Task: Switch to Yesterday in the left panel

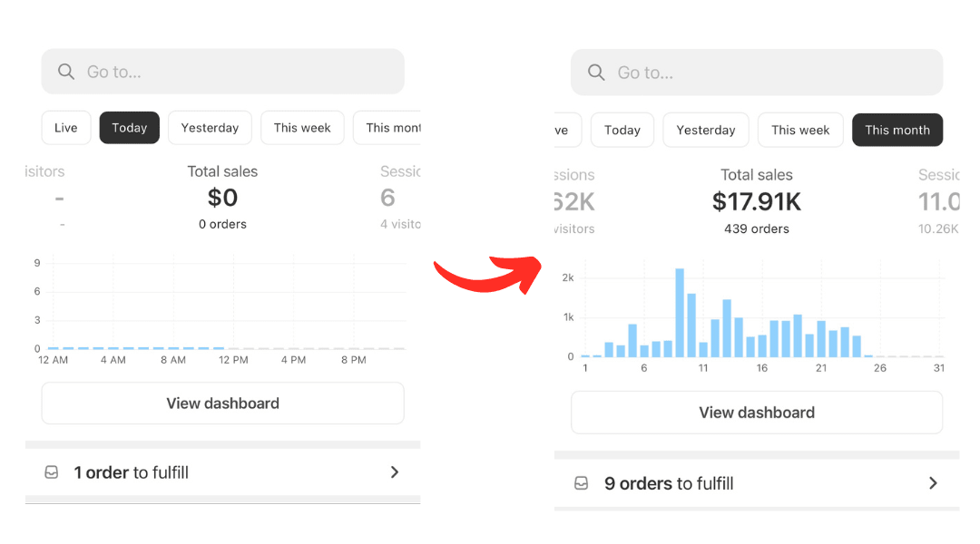Action: point(210,128)
